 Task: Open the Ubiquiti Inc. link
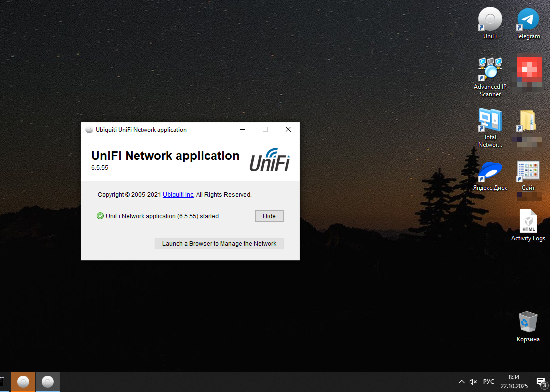pos(178,195)
